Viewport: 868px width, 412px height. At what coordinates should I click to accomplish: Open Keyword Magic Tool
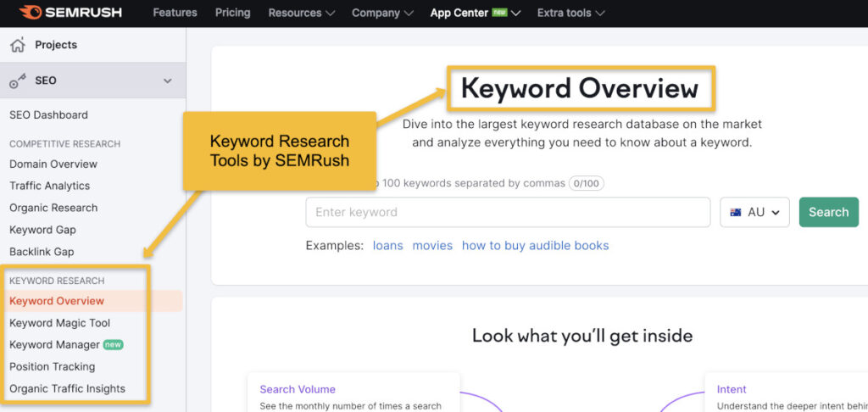click(x=60, y=323)
